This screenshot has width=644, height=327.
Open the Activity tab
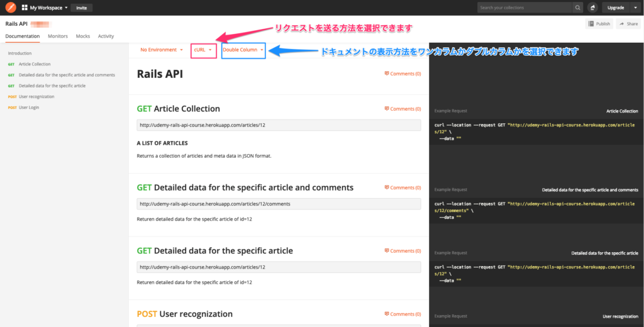[106, 36]
